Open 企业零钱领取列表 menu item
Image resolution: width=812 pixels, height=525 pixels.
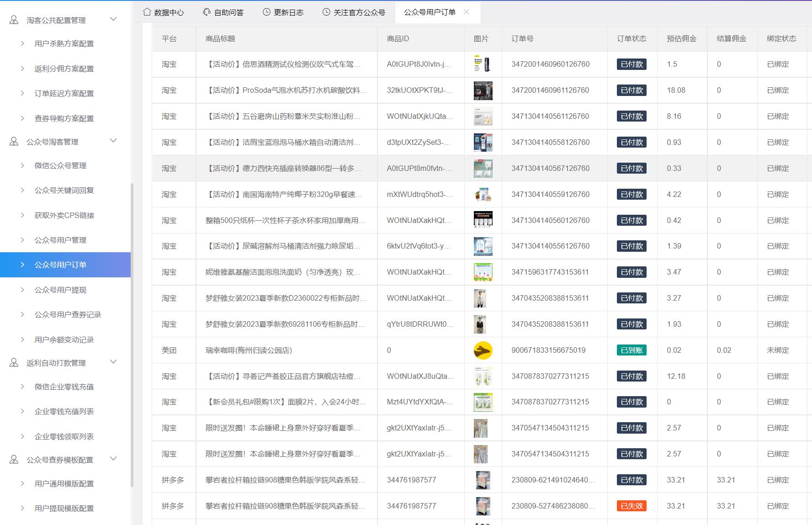pos(65,436)
